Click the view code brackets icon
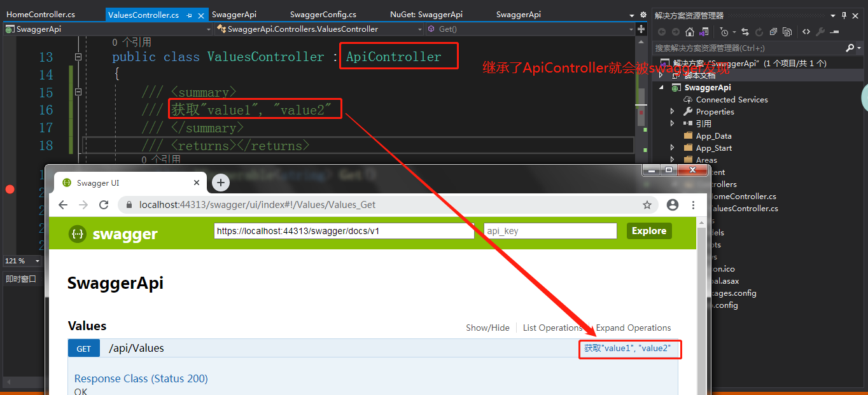 point(806,32)
